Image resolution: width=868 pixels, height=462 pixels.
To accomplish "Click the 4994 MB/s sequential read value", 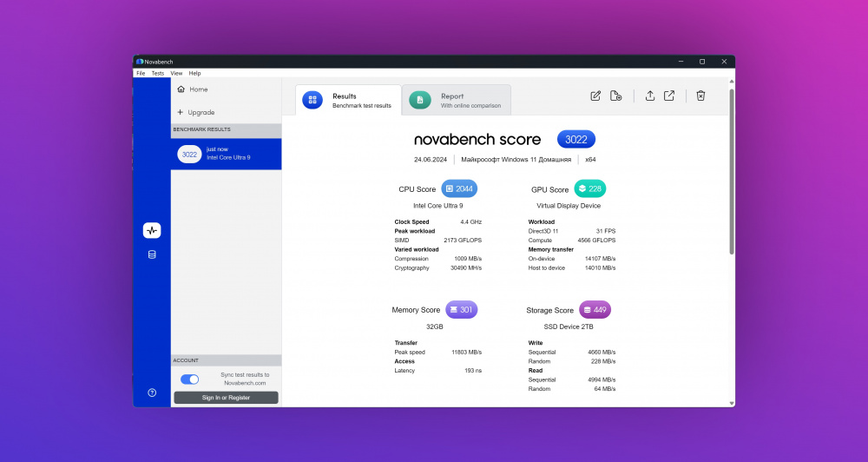I will 602,380.
